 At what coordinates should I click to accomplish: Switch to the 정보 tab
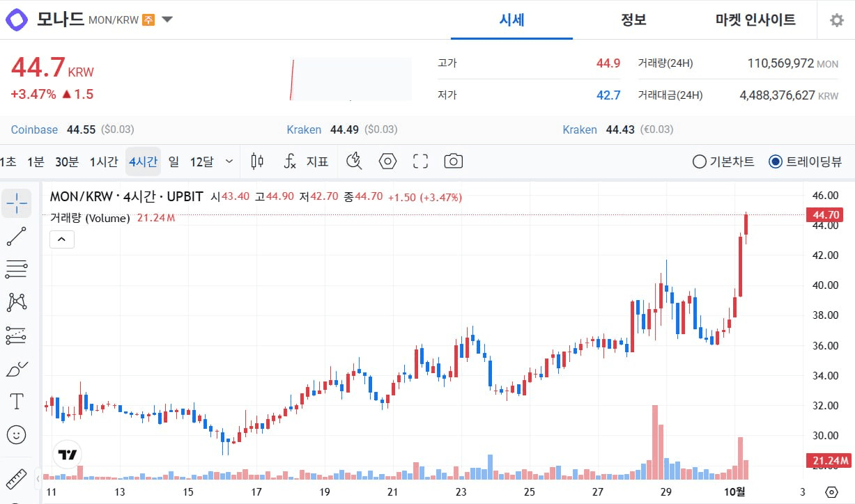coord(633,19)
